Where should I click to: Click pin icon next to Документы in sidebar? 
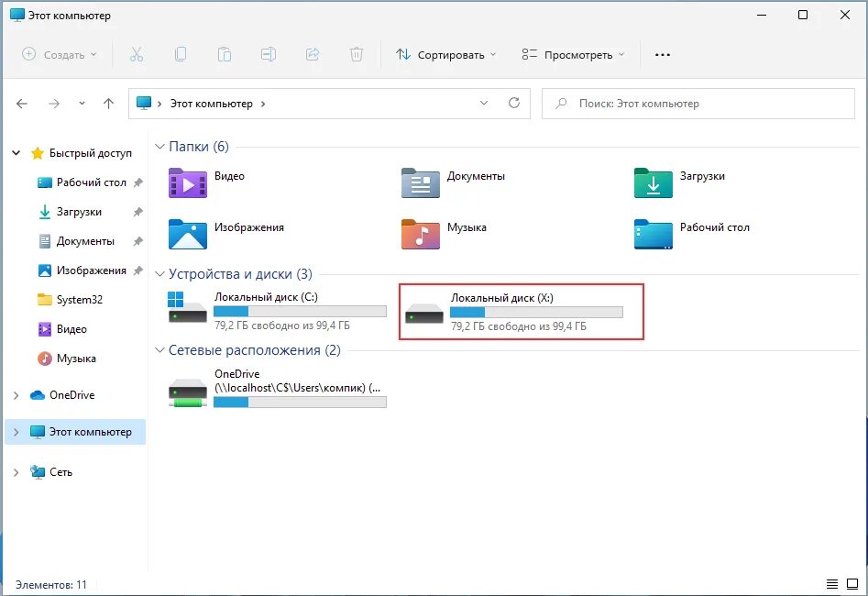pyautogui.click(x=138, y=241)
